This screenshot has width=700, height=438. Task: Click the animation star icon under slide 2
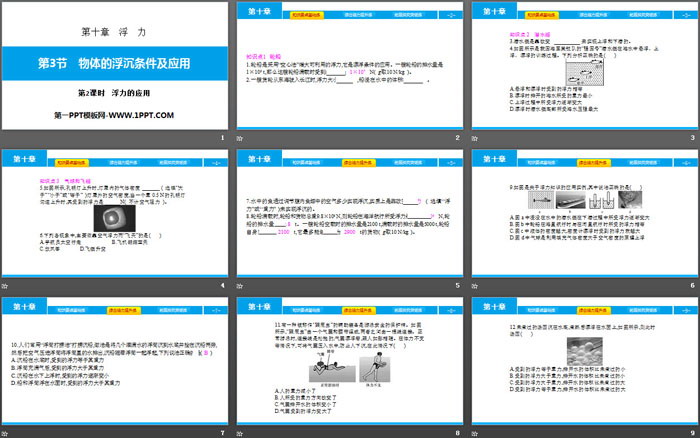(x=240, y=138)
